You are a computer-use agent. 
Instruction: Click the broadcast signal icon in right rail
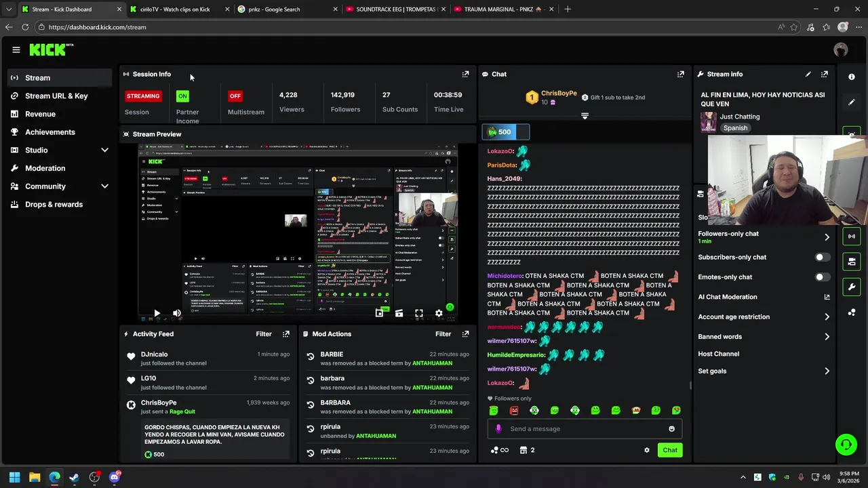point(852,236)
